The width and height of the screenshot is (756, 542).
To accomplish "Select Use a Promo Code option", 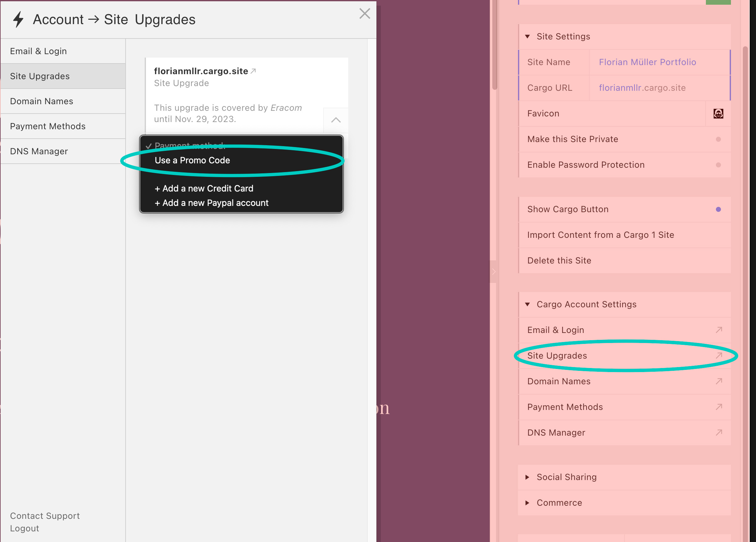I will 191,160.
